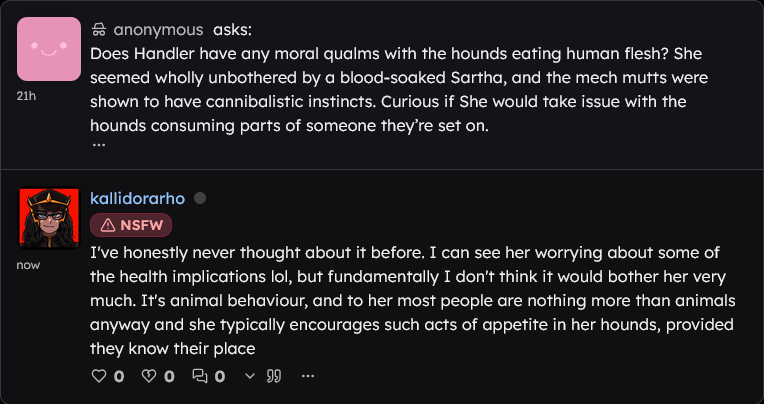764x404 pixels.
Task: Expand options with the chevron by quote icon
Action: 250,376
